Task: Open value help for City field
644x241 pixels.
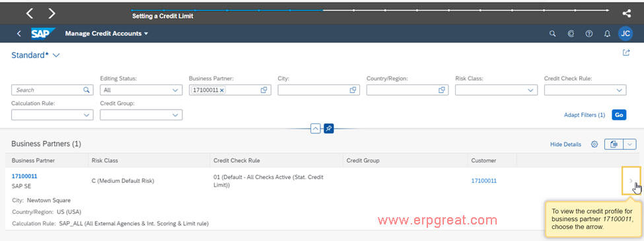Action: pyautogui.click(x=353, y=90)
